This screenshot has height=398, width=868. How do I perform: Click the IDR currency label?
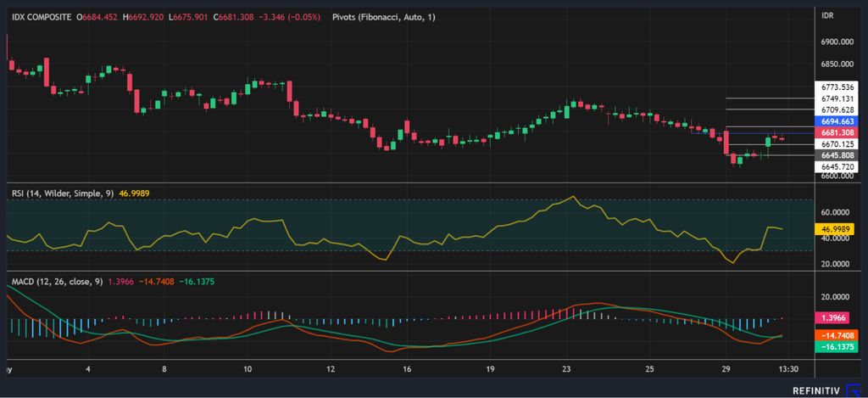click(x=828, y=15)
